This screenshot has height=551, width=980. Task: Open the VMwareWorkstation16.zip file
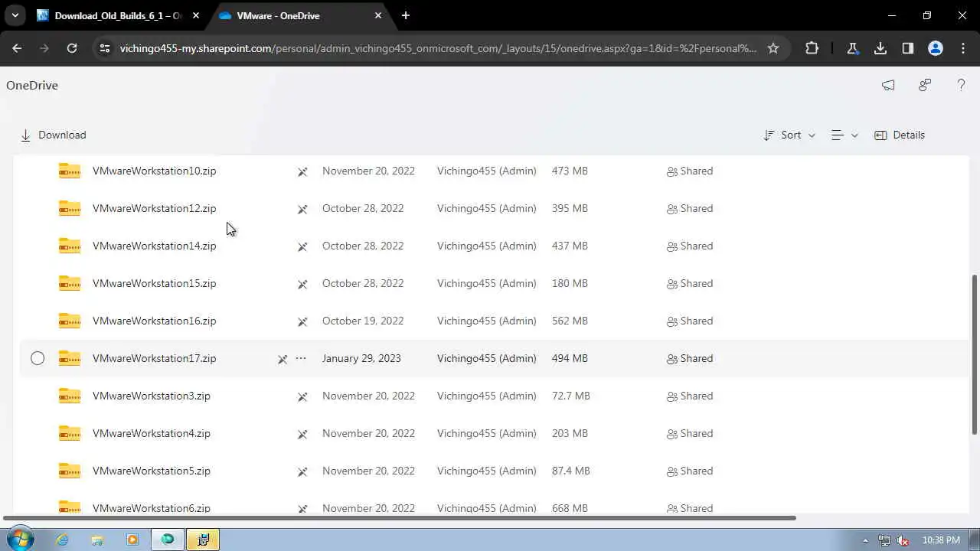coord(154,321)
